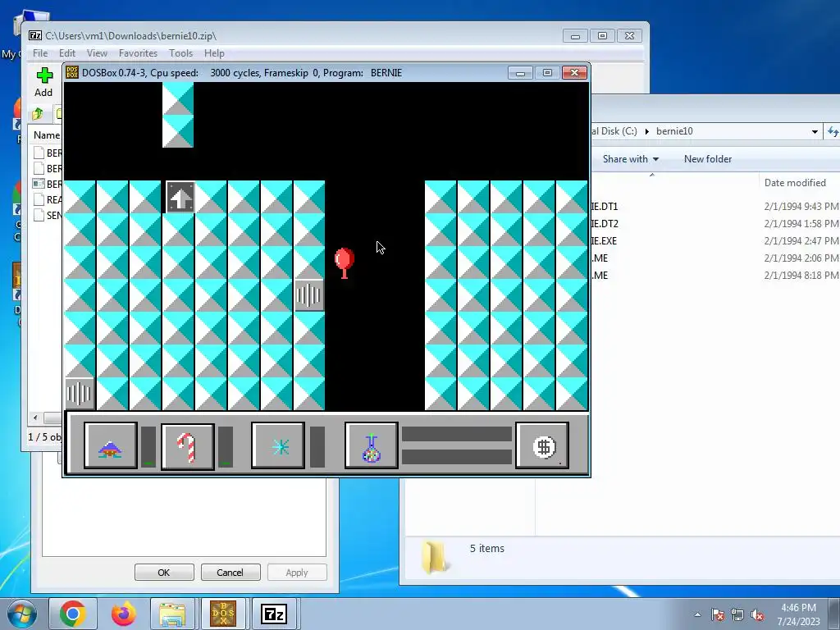Open the Edit menu in 7-Zip

click(x=67, y=53)
